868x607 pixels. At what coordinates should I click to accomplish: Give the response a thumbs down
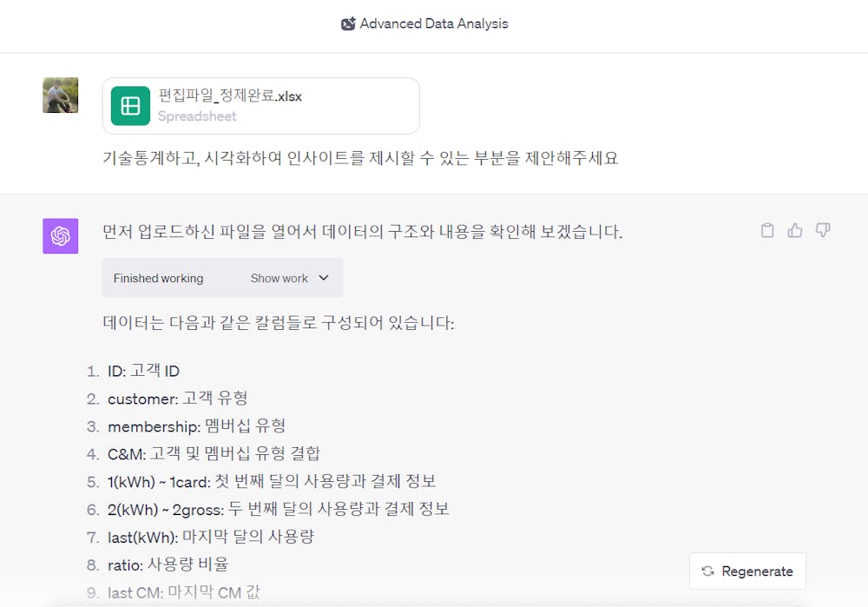click(823, 230)
